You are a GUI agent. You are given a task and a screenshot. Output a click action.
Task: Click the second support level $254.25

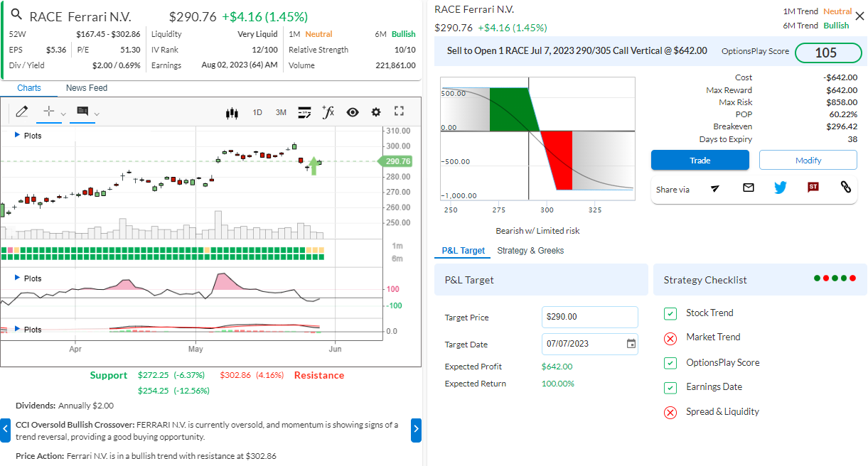click(153, 391)
